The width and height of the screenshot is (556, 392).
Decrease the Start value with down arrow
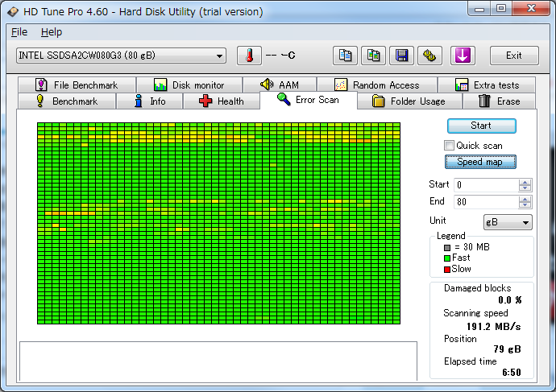pyautogui.click(x=525, y=188)
